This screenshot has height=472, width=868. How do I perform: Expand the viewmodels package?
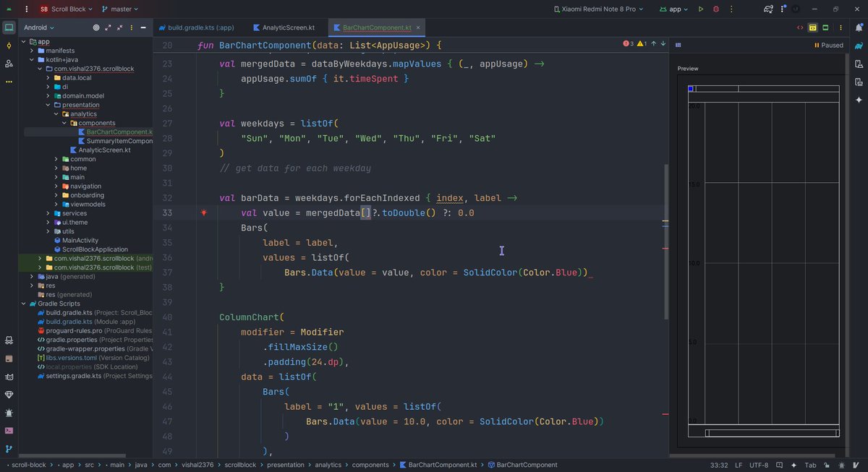pos(56,204)
